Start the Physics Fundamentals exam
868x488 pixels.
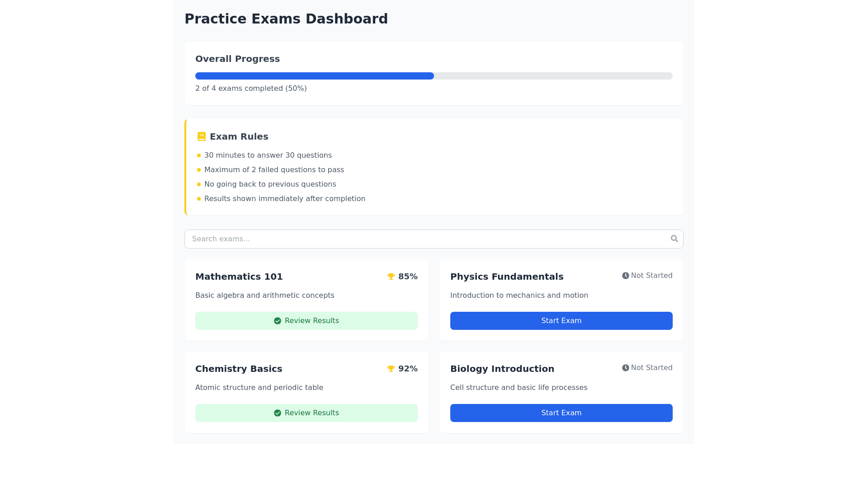pyautogui.click(x=561, y=321)
